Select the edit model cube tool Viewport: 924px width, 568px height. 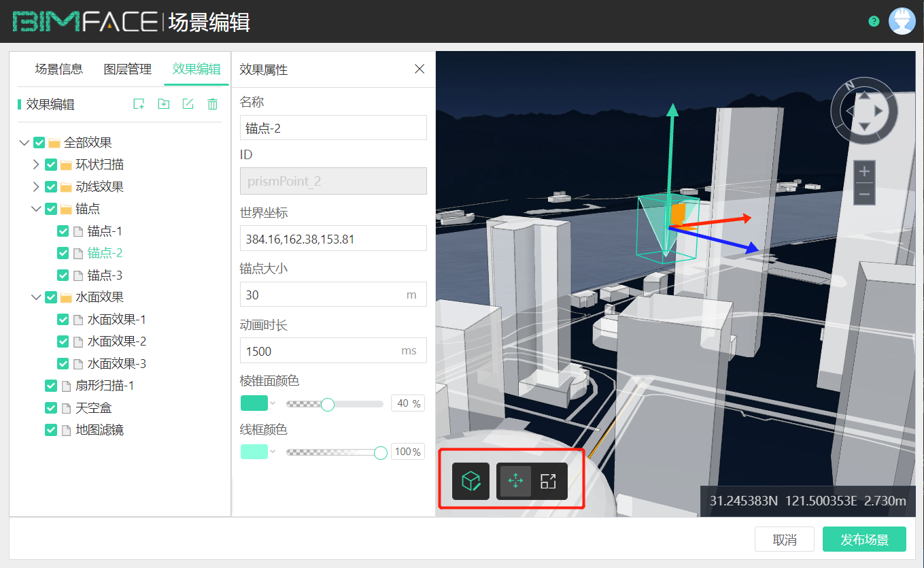click(471, 481)
